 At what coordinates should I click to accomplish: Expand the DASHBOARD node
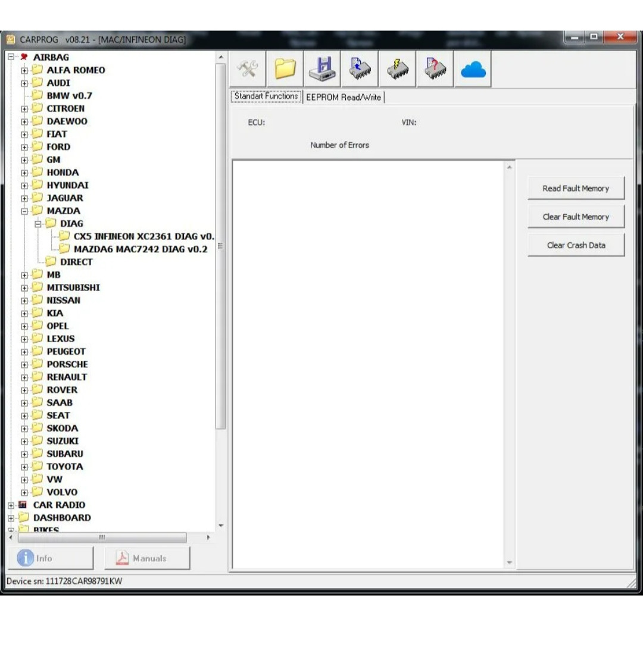click(x=11, y=518)
